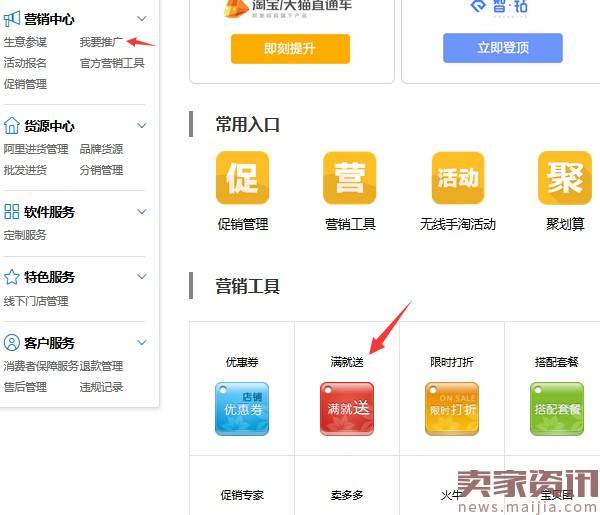Open 售后管理 in the sidebar
600x515 pixels.
[25, 387]
